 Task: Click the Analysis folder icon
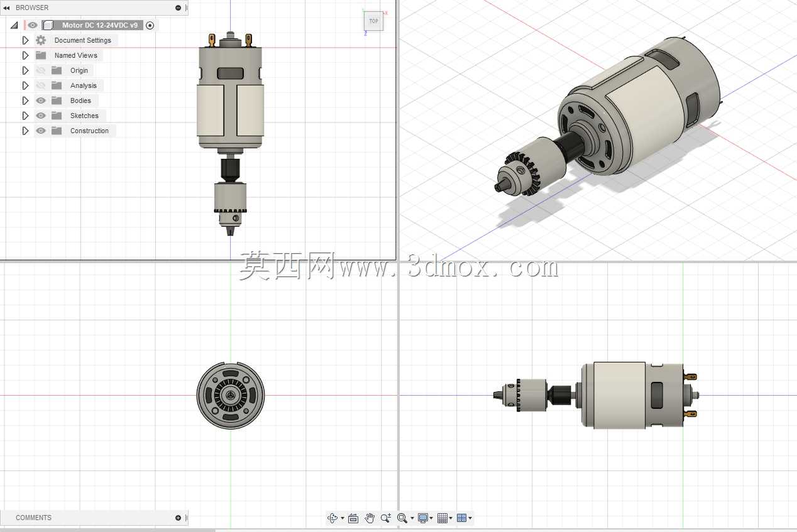(57, 85)
